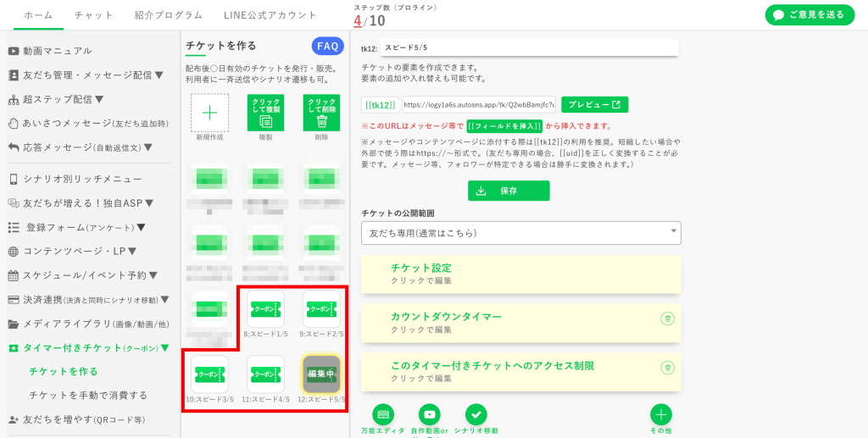Select チケットを作る submenu item
This screenshot has width=868, height=438.
coord(64,371)
